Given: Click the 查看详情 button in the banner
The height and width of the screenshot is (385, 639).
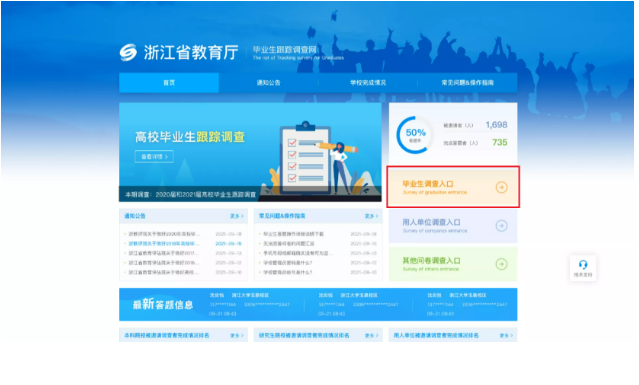Looking at the screenshot, I should click(154, 156).
